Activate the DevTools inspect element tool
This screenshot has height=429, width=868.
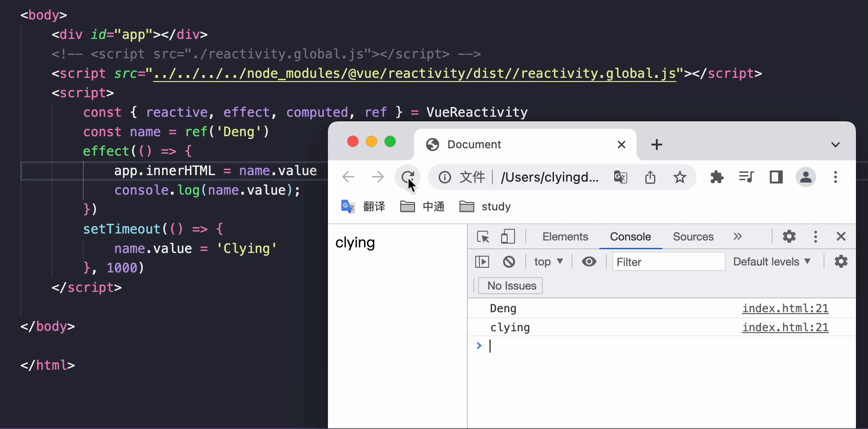[x=483, y=237]
